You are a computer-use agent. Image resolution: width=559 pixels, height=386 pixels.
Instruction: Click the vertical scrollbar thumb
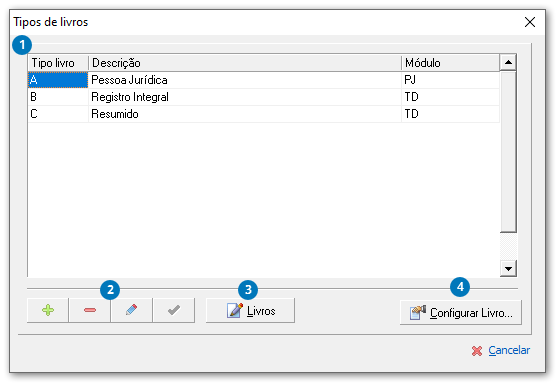click(x=508, y=151)
